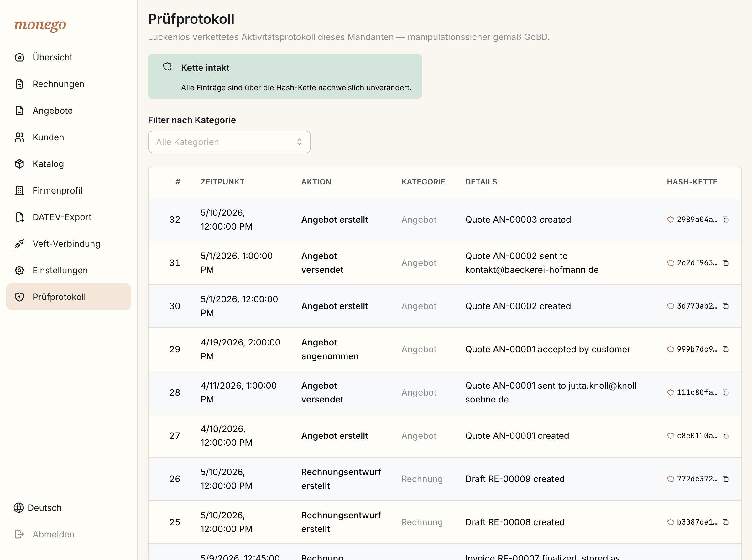
Task: Click 'Draft RE-00009 created' details
Action: click(515, 479)
